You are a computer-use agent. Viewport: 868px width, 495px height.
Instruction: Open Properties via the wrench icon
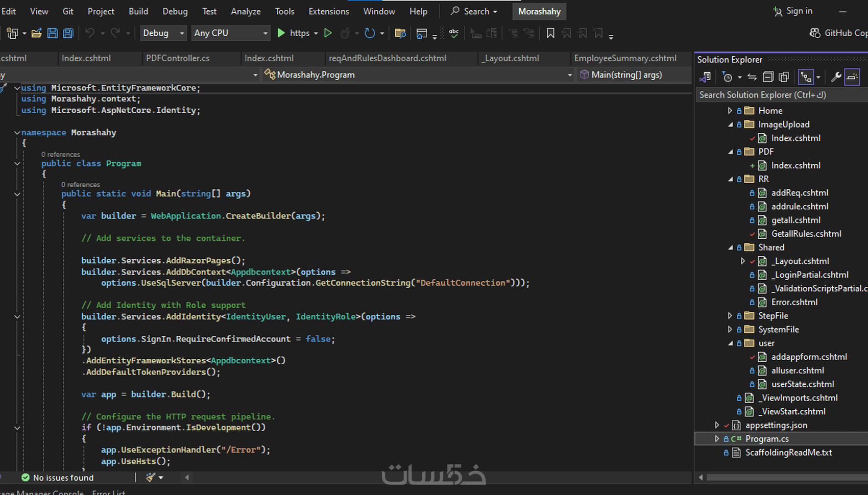pyautogui.click(x=836, y=77)
